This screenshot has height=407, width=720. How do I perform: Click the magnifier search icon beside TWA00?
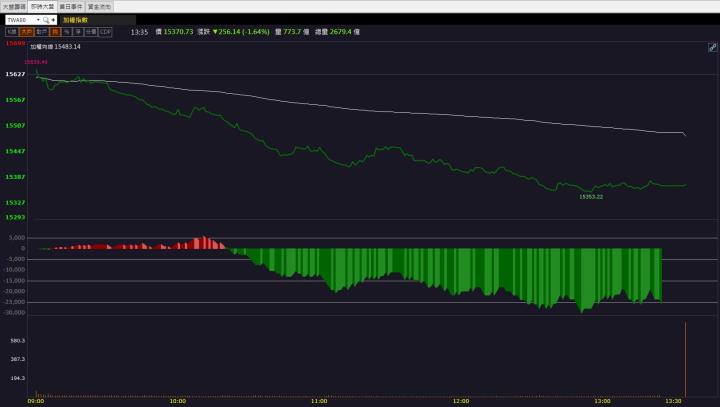coord(45,20)
